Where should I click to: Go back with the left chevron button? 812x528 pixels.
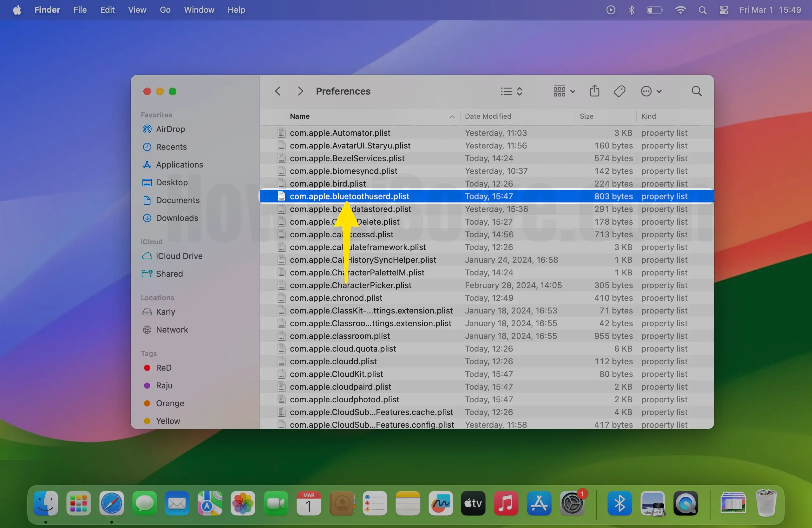pos(278,91)
